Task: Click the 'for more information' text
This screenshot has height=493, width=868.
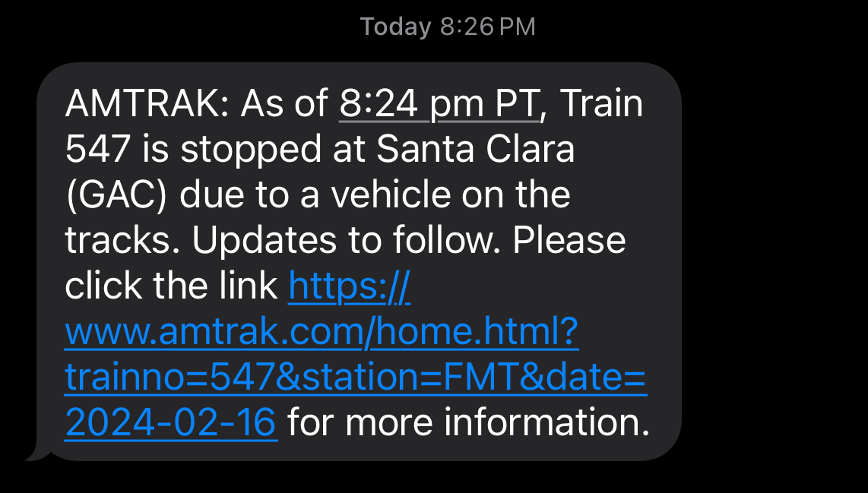Action: [x=467, y=422]
